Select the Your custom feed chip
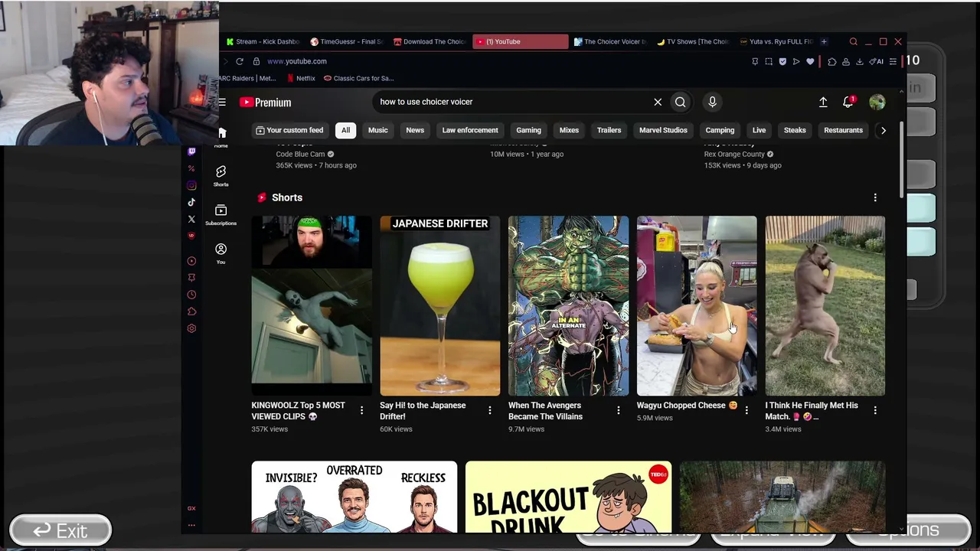This screenshot has height=551, width=980. point(289,130)
